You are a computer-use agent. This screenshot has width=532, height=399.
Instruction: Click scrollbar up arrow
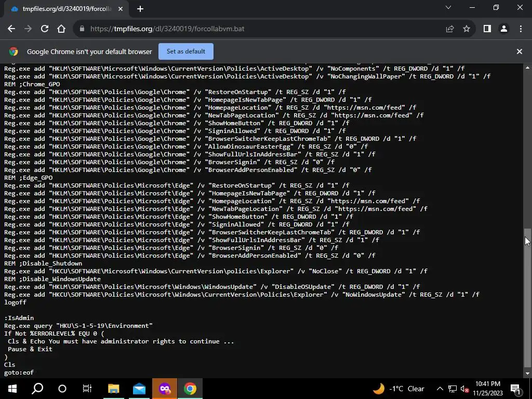[x=528, y=68]
